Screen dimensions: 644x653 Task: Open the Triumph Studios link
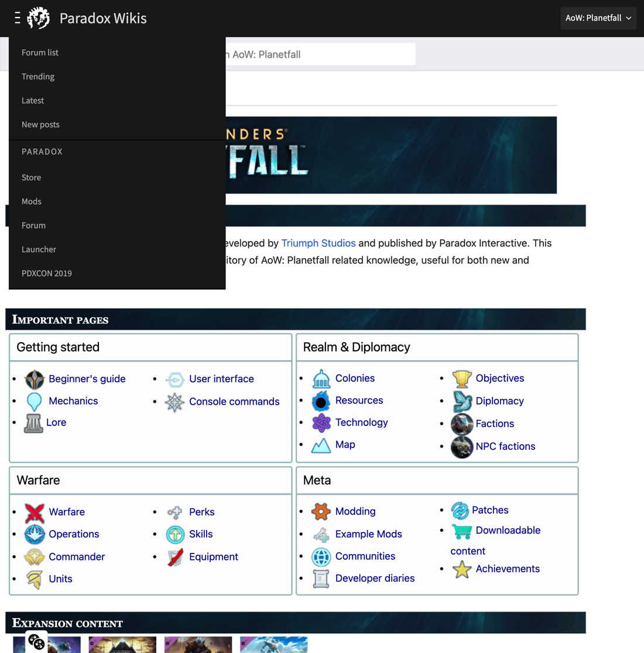(x=318, y=243)
